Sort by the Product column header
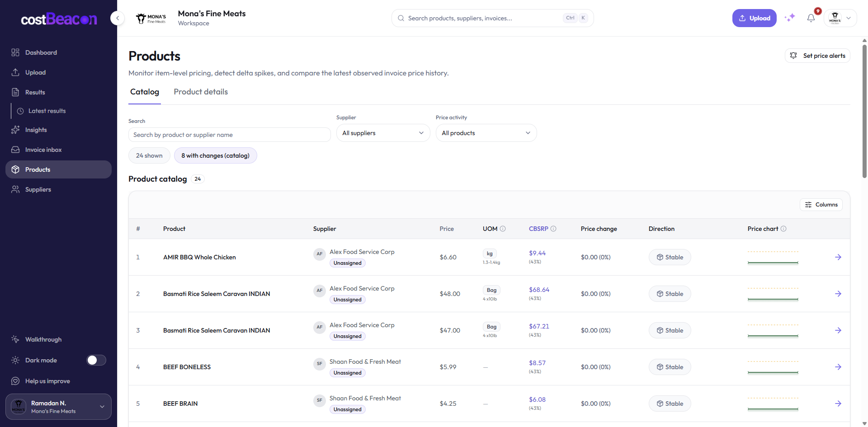868x427 pixels. click(174, 229)
